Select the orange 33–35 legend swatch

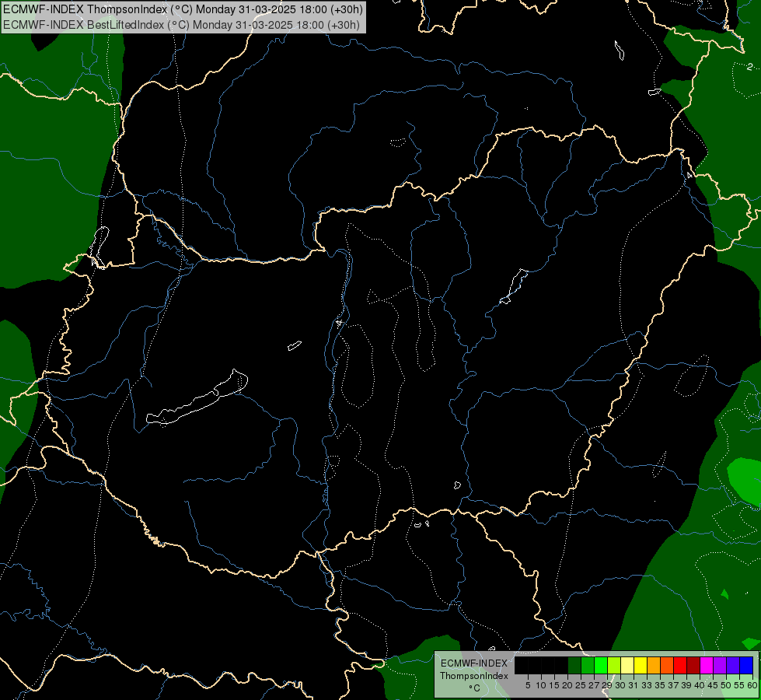pos(654,666)
